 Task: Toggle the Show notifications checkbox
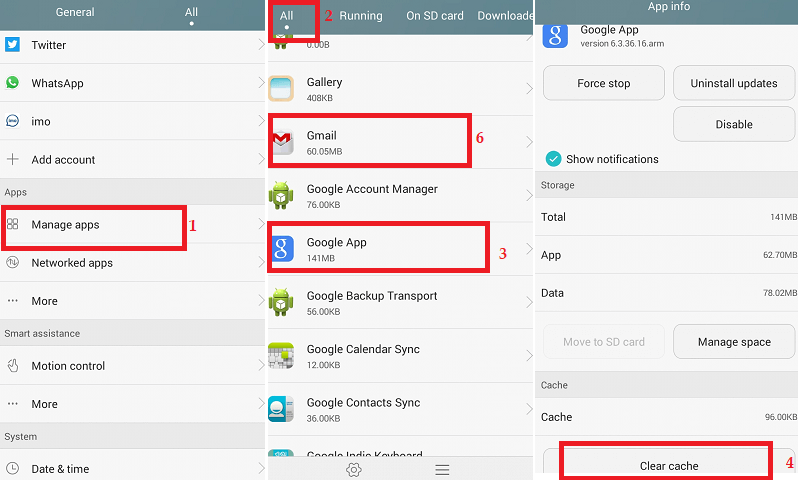coord(553,159)
